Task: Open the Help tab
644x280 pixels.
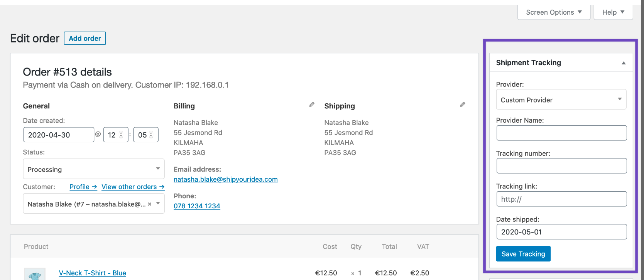Action: (x=613, y=12)
